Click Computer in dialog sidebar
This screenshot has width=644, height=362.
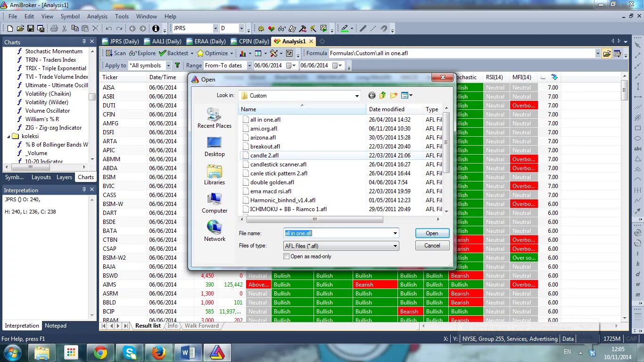tap(215, 203)
